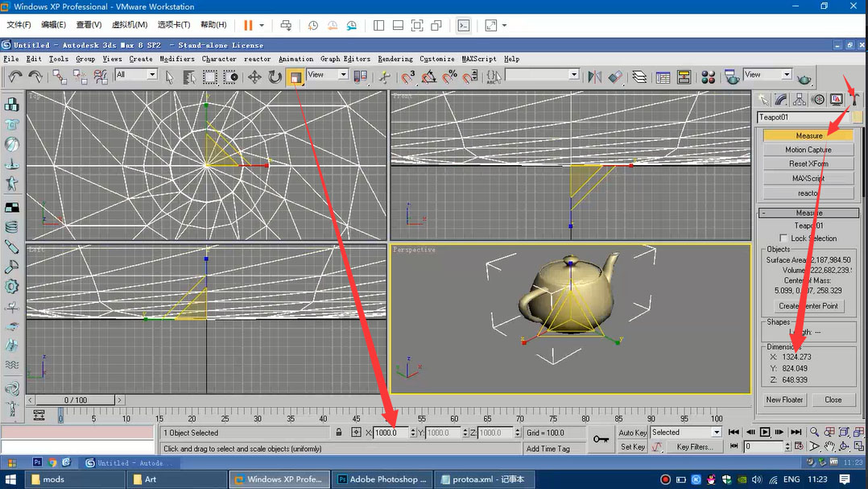Switch to the Create command panel tab
868x489 pixels.
click(x=764, y=100)
